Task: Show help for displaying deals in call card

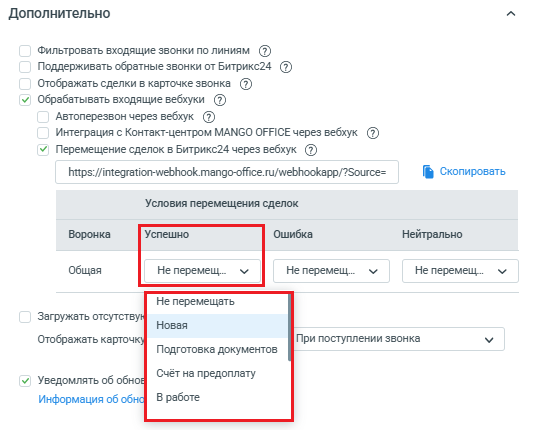Action: pos(246,84)
